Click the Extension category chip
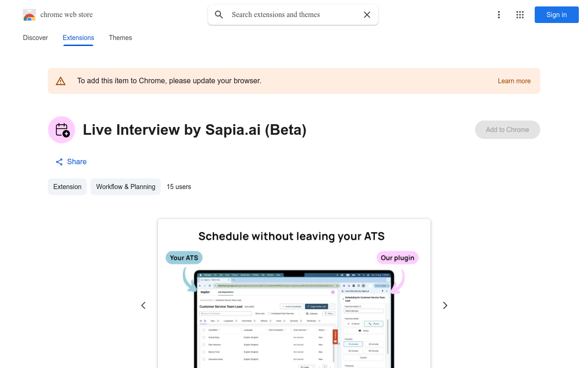Viewport: 588px width, 368px height. tap(67, 187)
